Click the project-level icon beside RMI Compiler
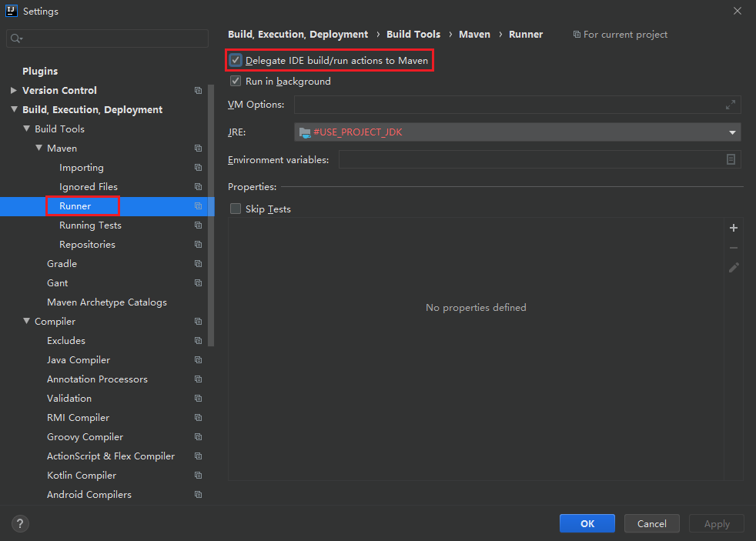The width and height of the screenshot is (756, 541). pos(198,418)
